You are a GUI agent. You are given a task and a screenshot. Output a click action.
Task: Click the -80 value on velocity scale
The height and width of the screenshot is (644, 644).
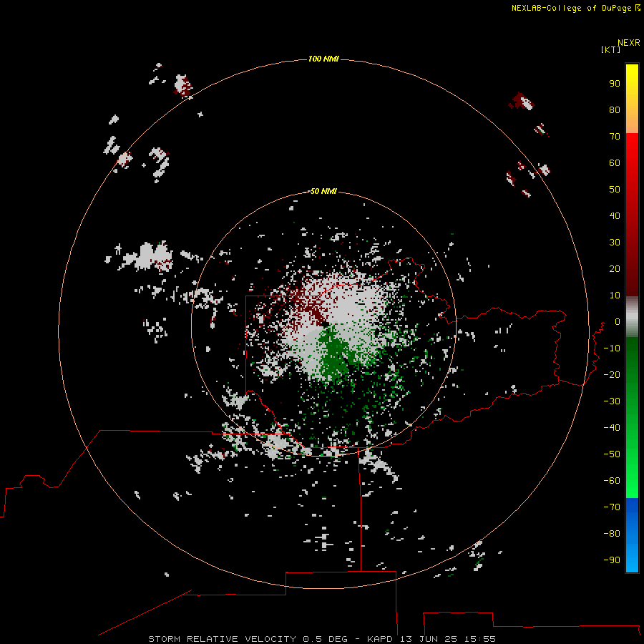[x=612, y=534]
